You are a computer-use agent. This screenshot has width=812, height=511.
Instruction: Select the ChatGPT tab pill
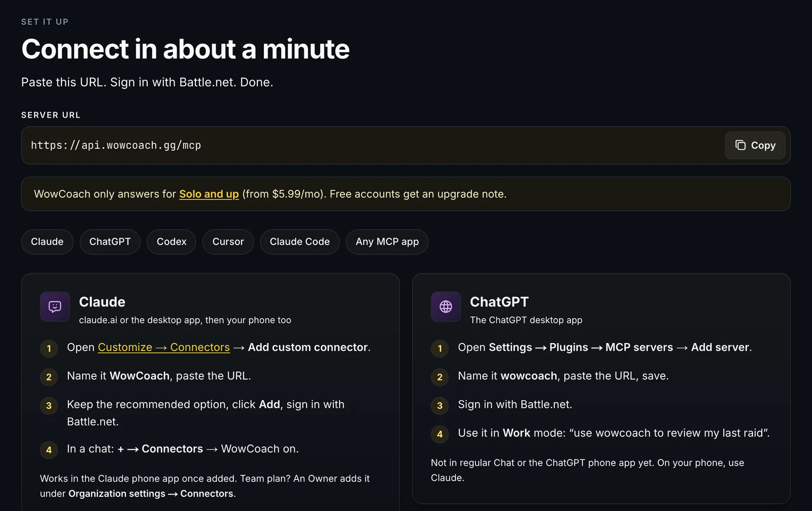click(110, 242)
